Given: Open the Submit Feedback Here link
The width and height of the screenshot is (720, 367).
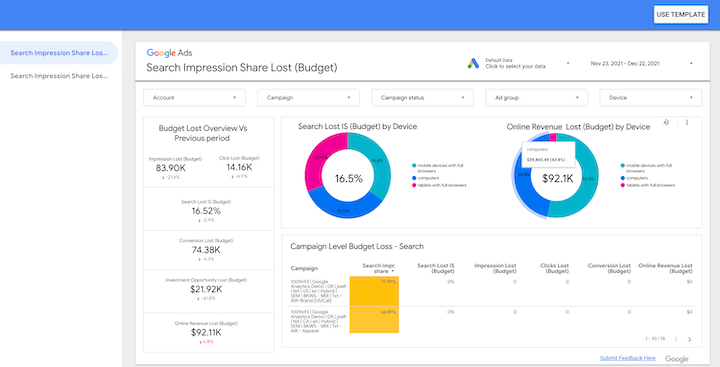Looking at the screenshot, I should (x=627, y=358).
